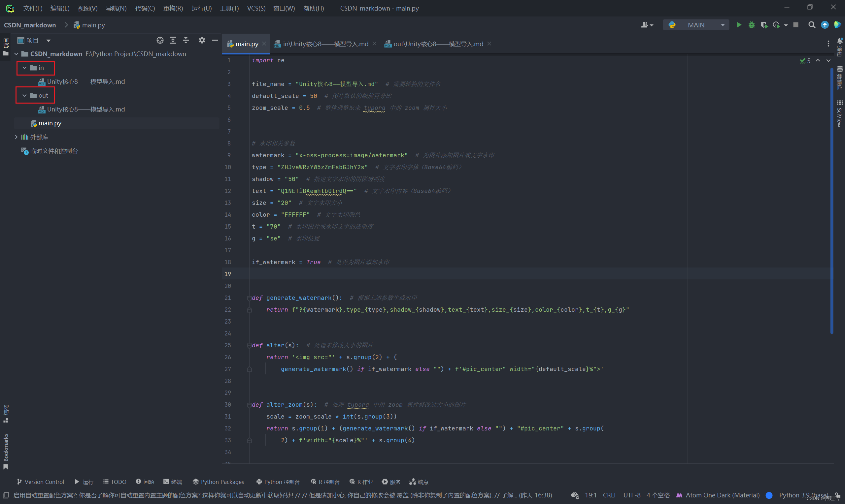Viewport: 845px width, 504px height.
Task: Click the inspections checkmark widget
Action: [805, 61]
